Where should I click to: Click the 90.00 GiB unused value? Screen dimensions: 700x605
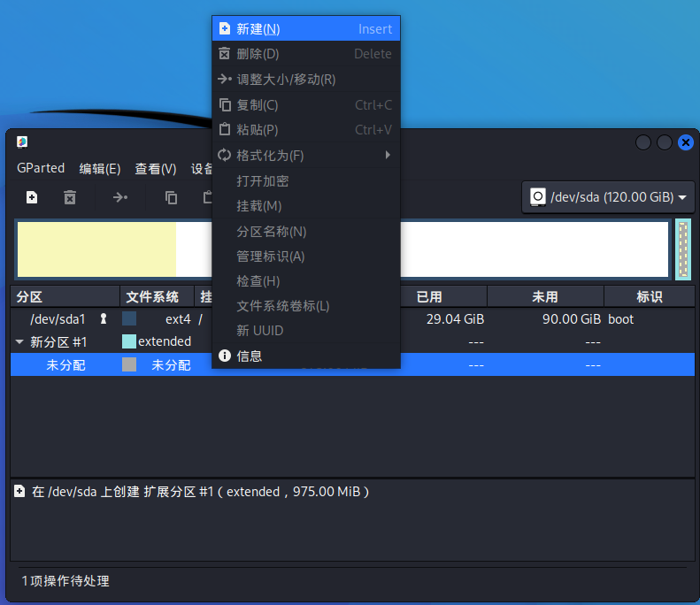click(572, 319)
